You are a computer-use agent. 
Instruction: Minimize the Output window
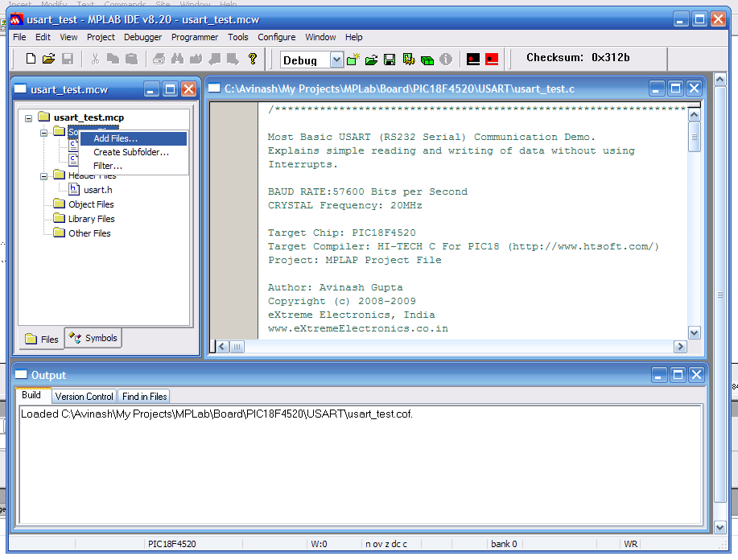(x=659, y=375)
